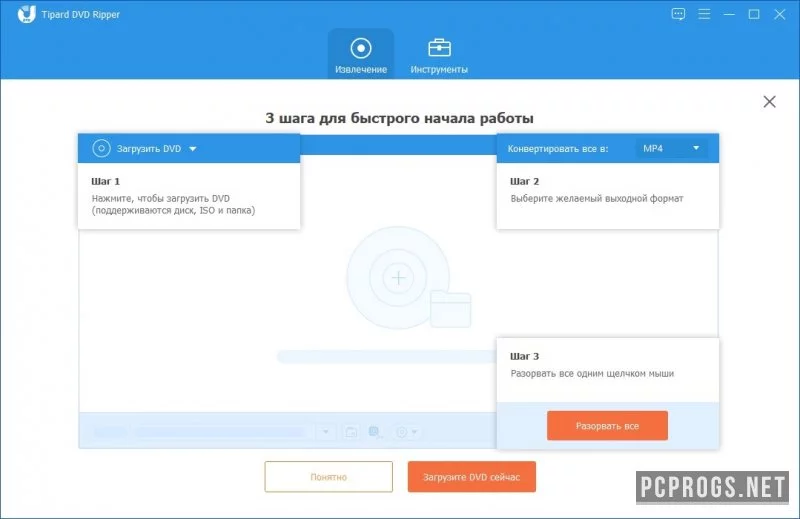800x519 pixels.
Task: Click the Шаг 2 heading
Action: (524, 181)
